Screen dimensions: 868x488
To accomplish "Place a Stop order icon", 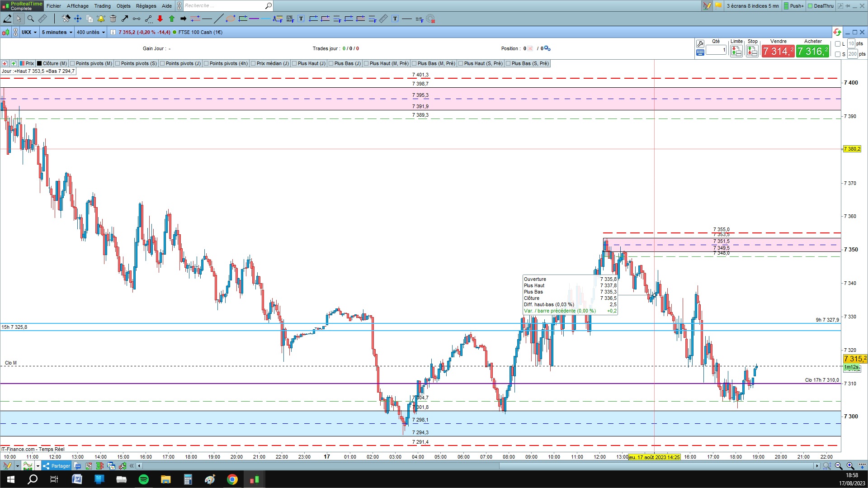I will (x=752, y=51).
